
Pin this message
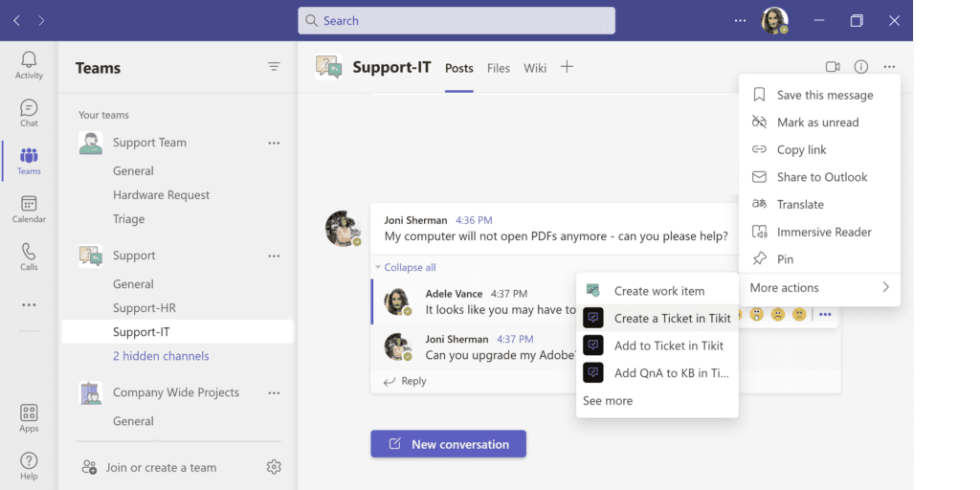[819, 259]
